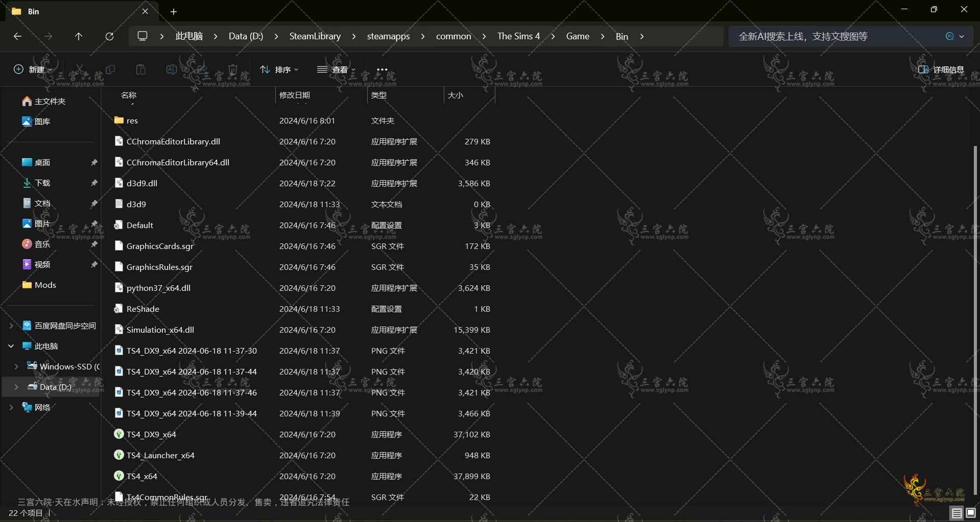This screenshot has height=522, width=980.
Task: Sort by Type (类型) column header
Action: point(379,95)
